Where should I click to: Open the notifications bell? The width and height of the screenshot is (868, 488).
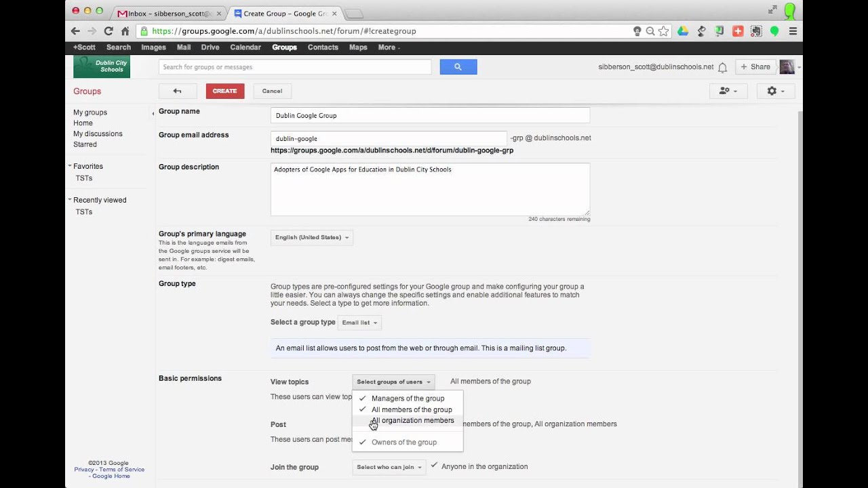[723, 67]
